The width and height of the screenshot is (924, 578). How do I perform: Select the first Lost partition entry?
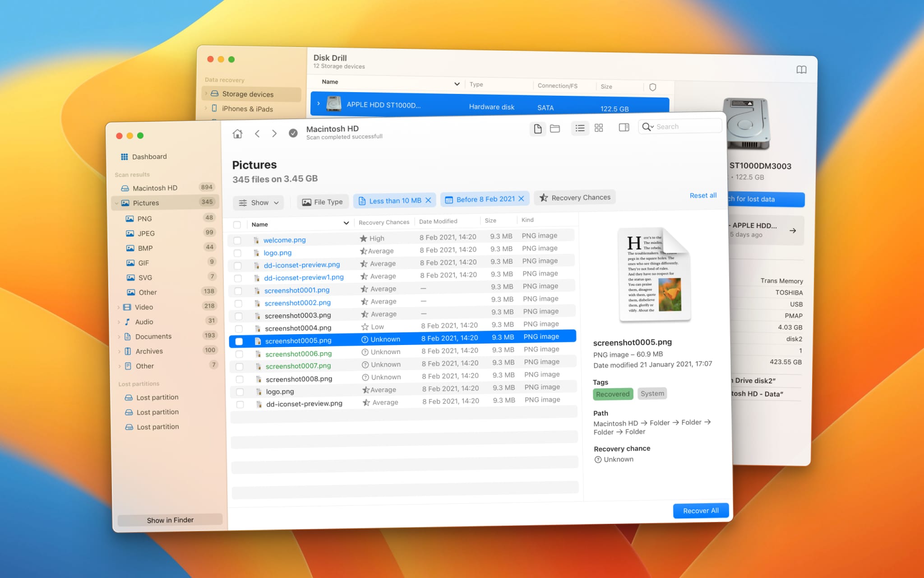click(x=157, y=397)
